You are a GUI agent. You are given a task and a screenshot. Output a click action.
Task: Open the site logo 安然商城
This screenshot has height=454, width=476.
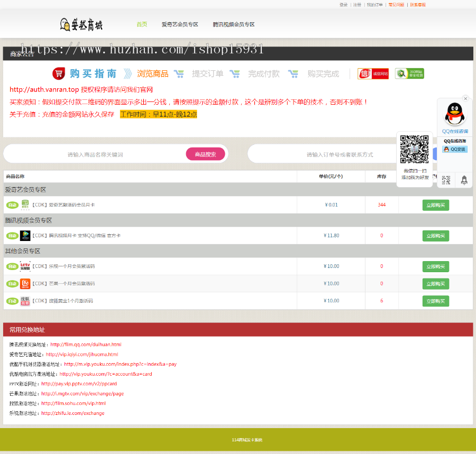click(81, 24)
